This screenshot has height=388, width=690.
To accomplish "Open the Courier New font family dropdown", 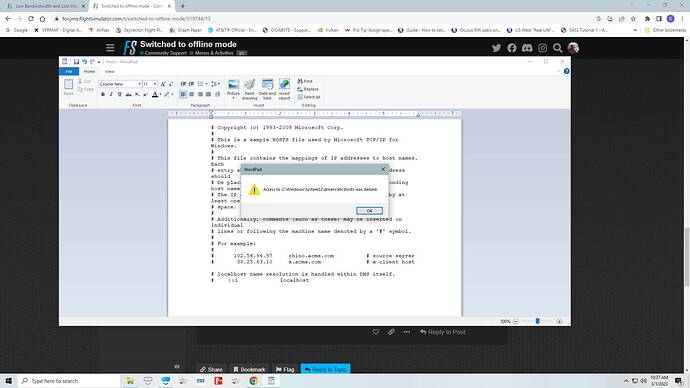I will point(139,84).
